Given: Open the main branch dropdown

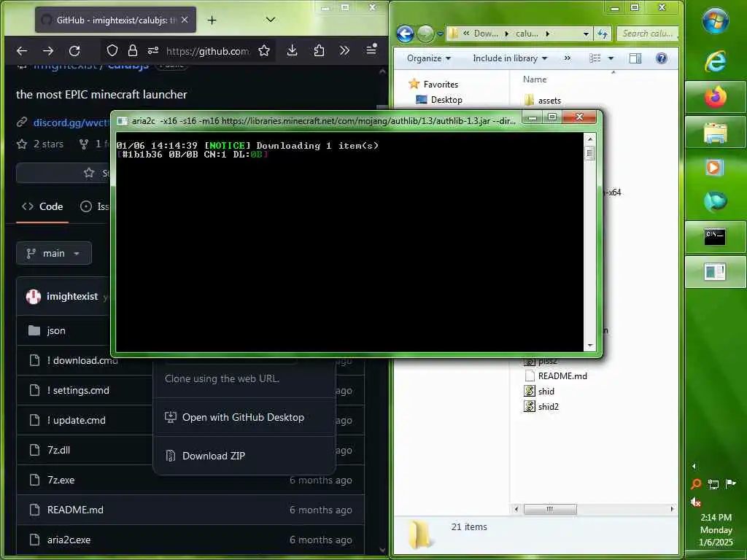Looking at the screenshot, I should coord(54,253).
